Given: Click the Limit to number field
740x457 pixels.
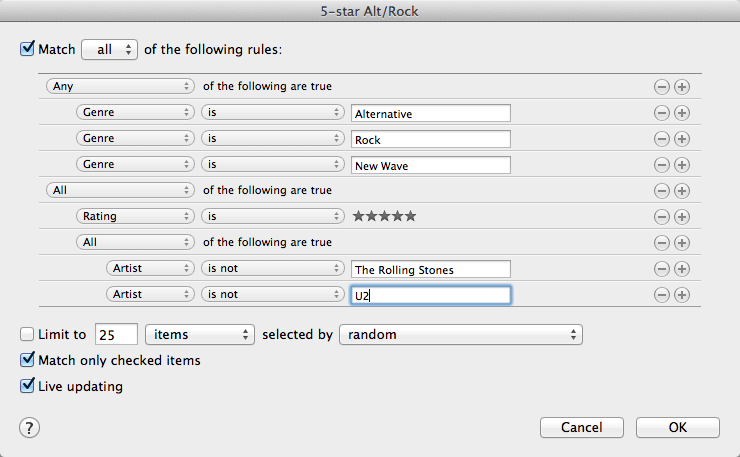Looking at the screenshot, I should (116, 335).
